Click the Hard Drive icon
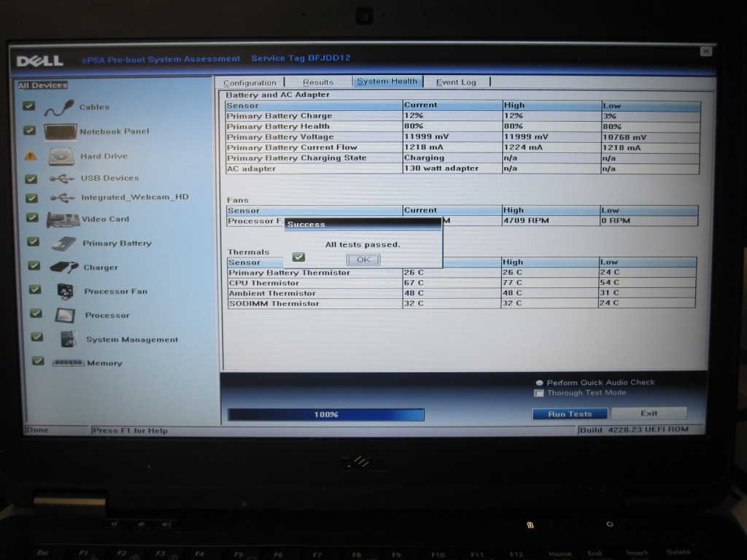 click(x=61, y=156)
